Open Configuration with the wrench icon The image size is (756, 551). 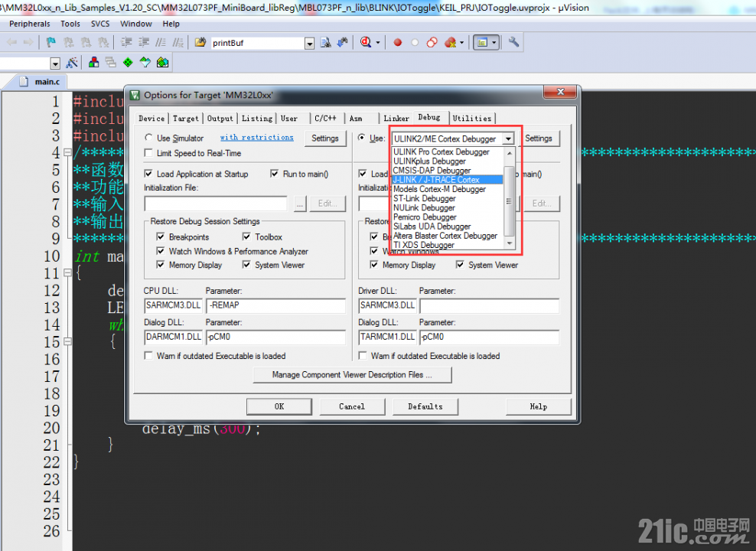(513, 42)
